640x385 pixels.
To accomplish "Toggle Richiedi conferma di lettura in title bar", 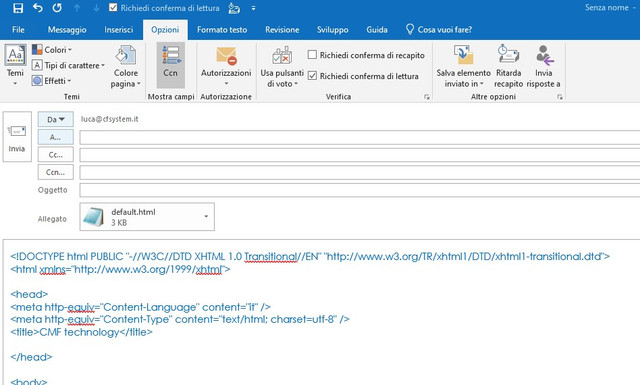I will [x=113, y=7].
